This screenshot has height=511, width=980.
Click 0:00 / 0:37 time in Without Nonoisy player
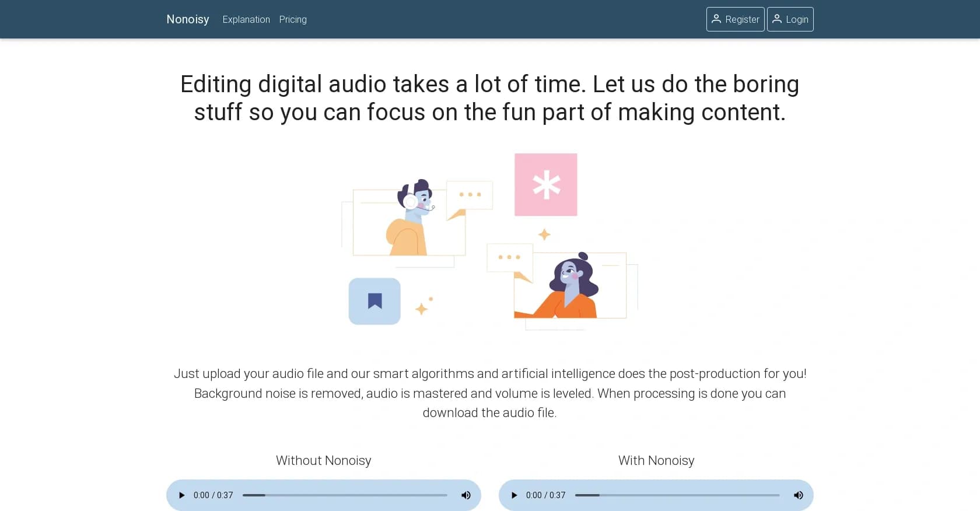point(213,495)
